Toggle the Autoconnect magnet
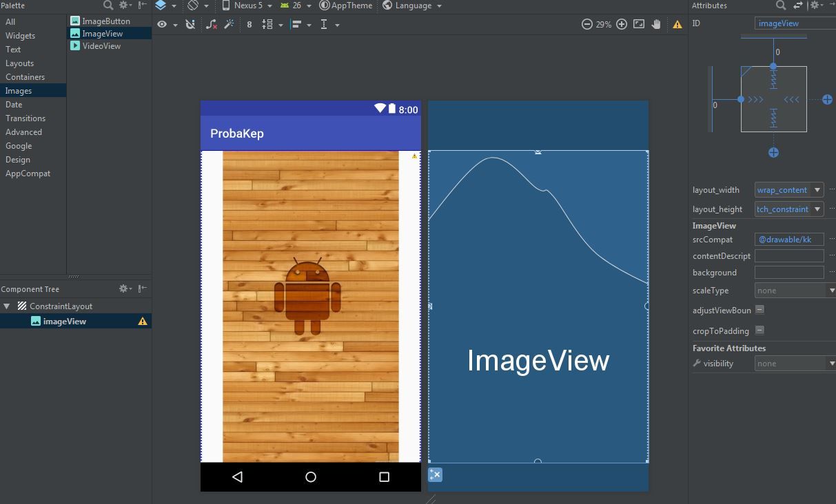 [x=190, y=25]
